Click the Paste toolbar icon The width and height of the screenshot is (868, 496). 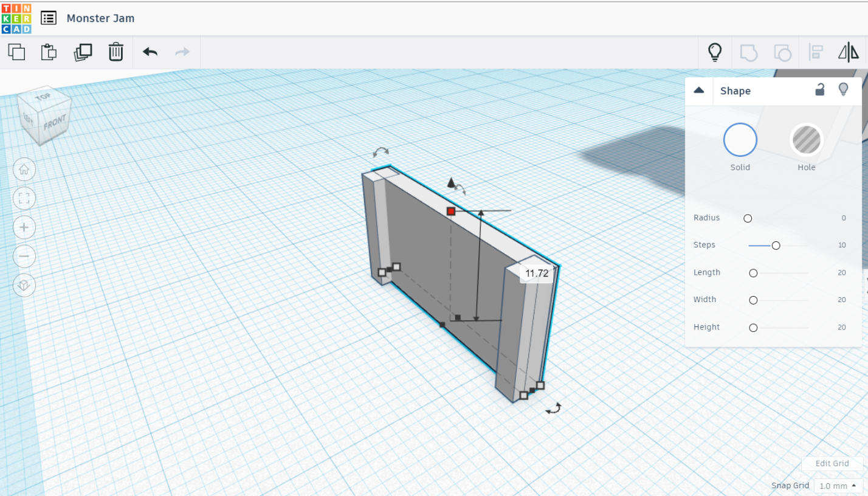tap(49, 52)
